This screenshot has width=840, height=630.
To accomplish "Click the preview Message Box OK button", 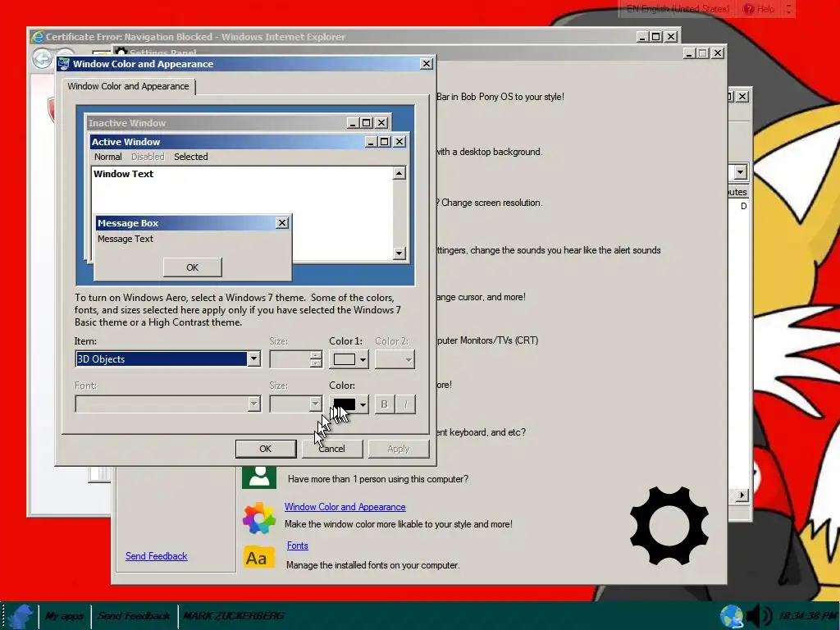I will (x=192, y=267).
